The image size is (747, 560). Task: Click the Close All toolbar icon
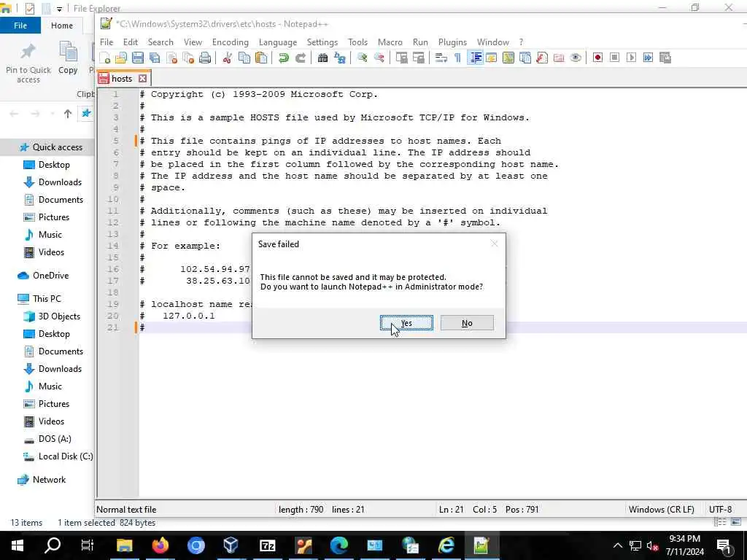[188, 58]
